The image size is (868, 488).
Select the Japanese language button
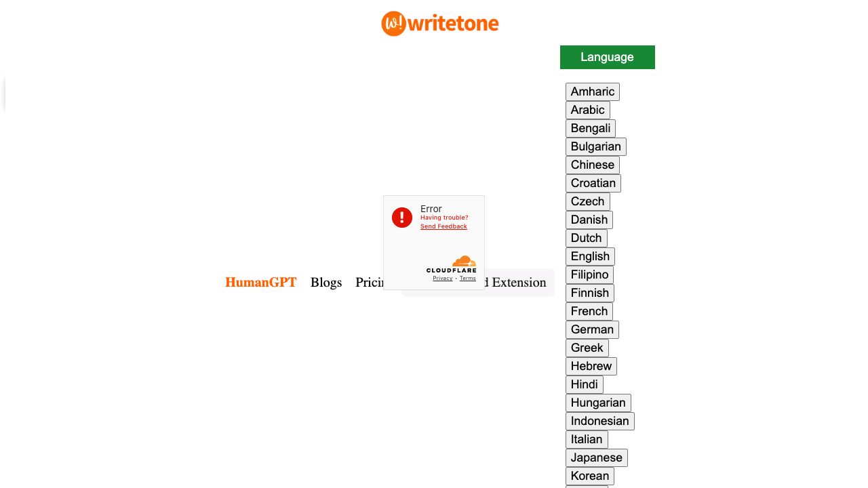tap(596, 457)
